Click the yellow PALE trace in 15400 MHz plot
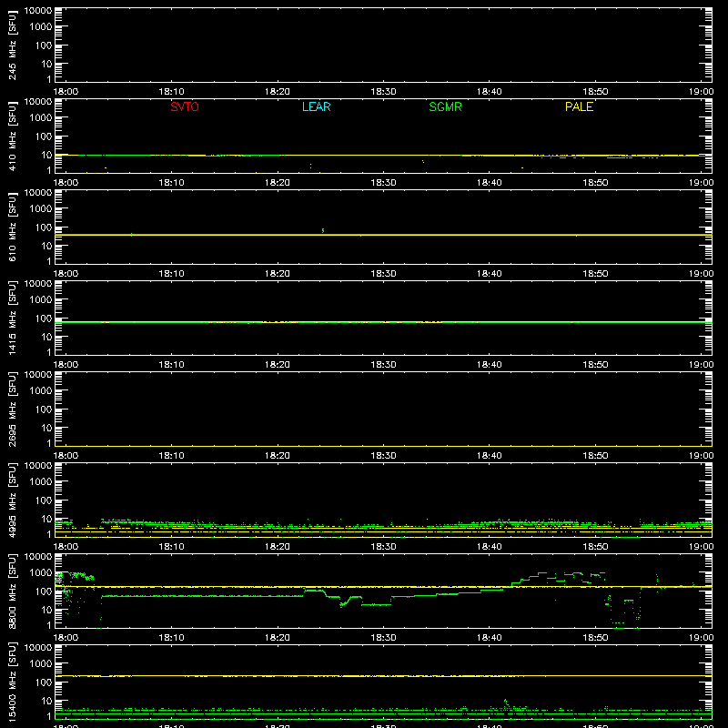The image size is (728, 728). 383,676
